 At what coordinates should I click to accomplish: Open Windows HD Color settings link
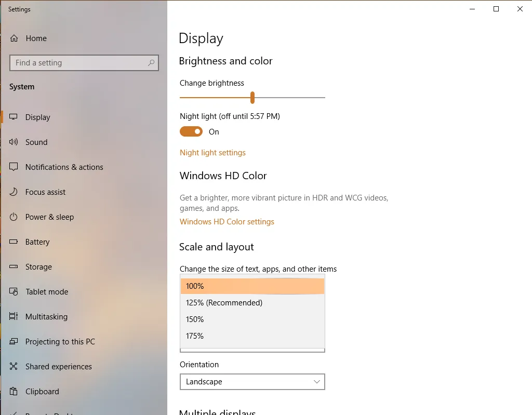point(227,222)
